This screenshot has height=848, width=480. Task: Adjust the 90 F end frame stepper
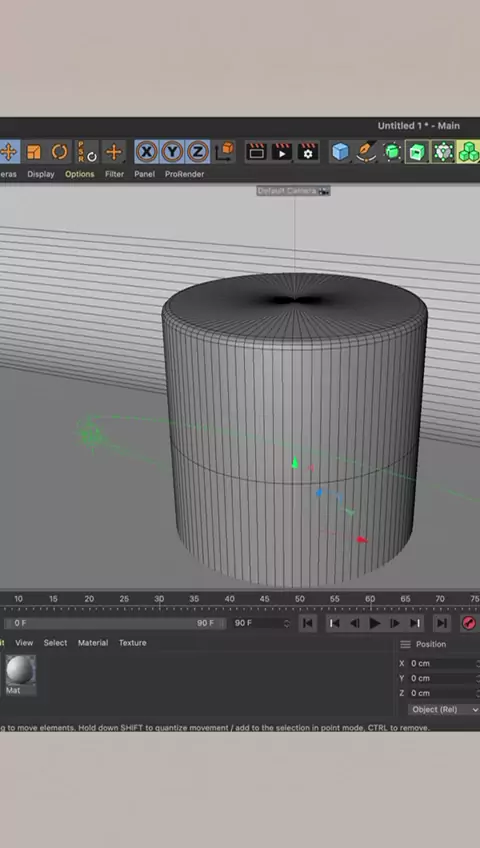(287, 623)
